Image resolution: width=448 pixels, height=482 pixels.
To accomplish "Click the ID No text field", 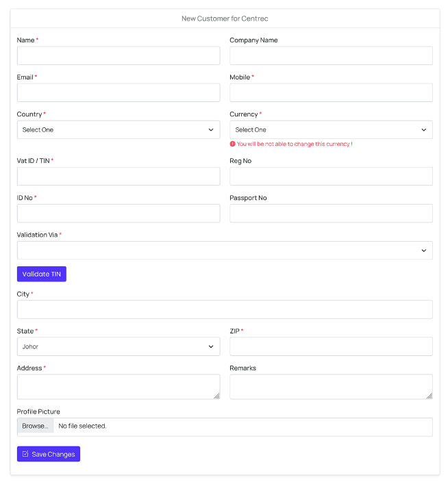I will (x=118, y=213).
